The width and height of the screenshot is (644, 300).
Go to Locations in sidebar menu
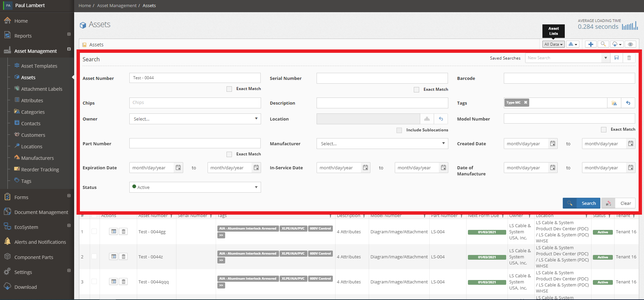pos(32,147)
